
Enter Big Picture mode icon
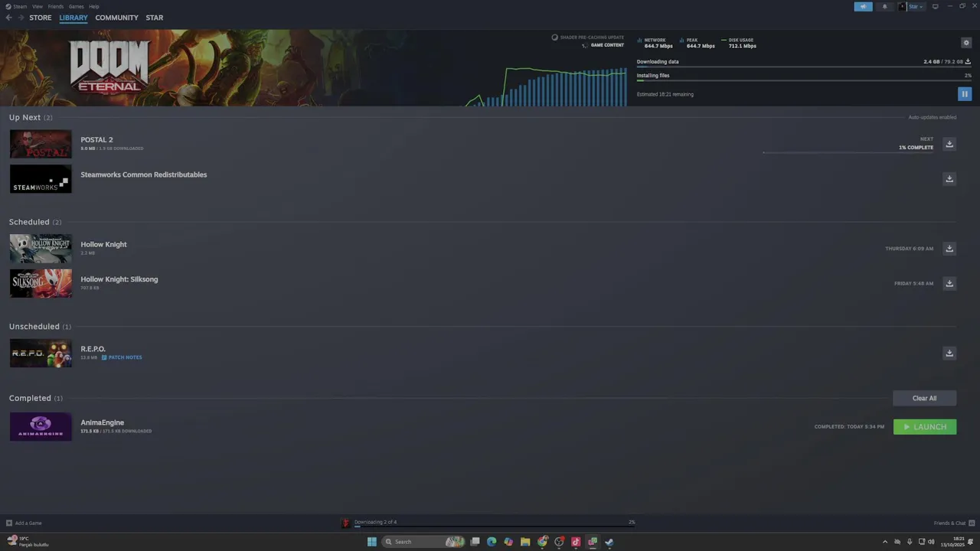[x=935, y=6]
